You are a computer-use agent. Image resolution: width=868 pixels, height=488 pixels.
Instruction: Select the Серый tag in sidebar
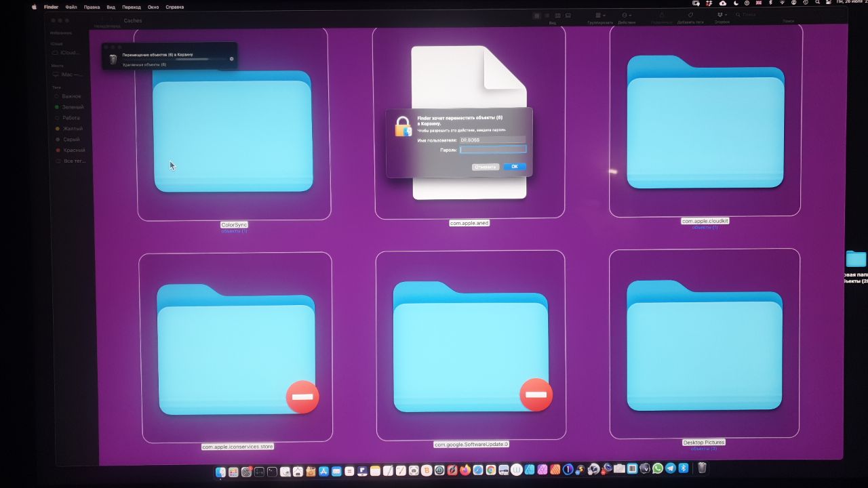67,140
